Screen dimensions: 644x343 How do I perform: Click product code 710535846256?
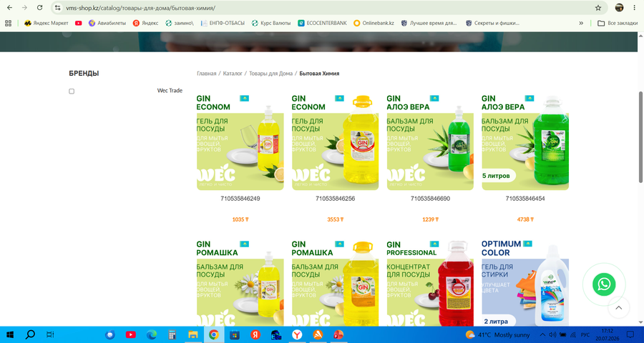pyautogui.click(x=335, y=199)
